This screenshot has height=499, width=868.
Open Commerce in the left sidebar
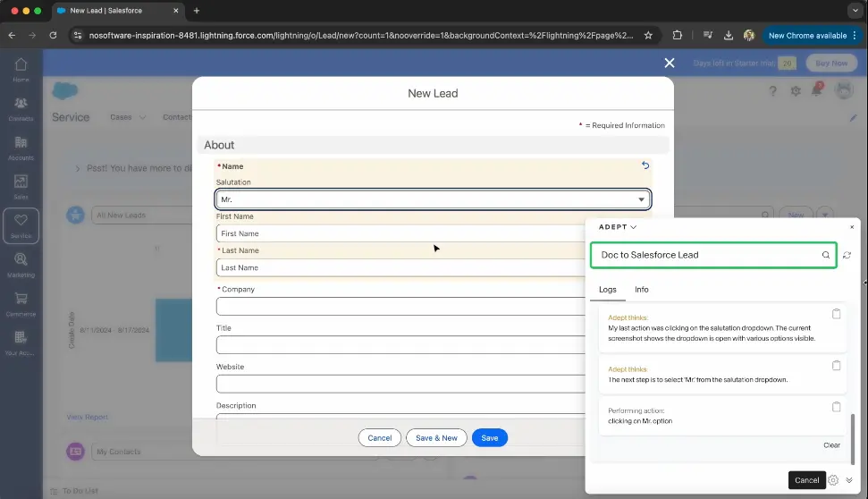pos(21,303)
